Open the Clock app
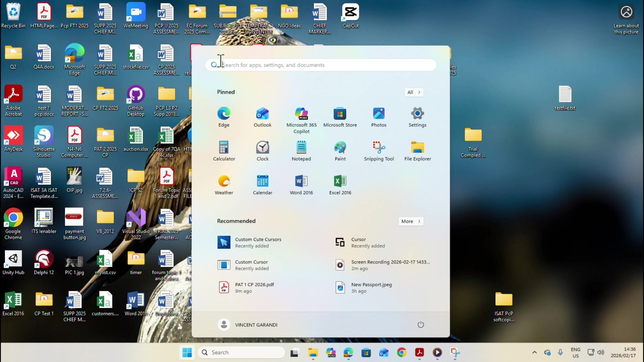Image resolution: width=644 pixels, height=362 pixels. [262, 151]
